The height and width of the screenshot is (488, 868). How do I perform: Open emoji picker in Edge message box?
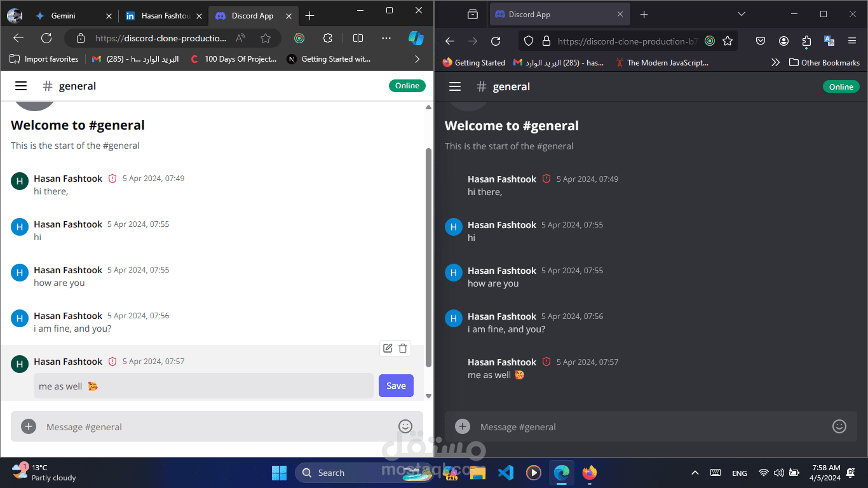pyautogui.click(x=405, y=426)
